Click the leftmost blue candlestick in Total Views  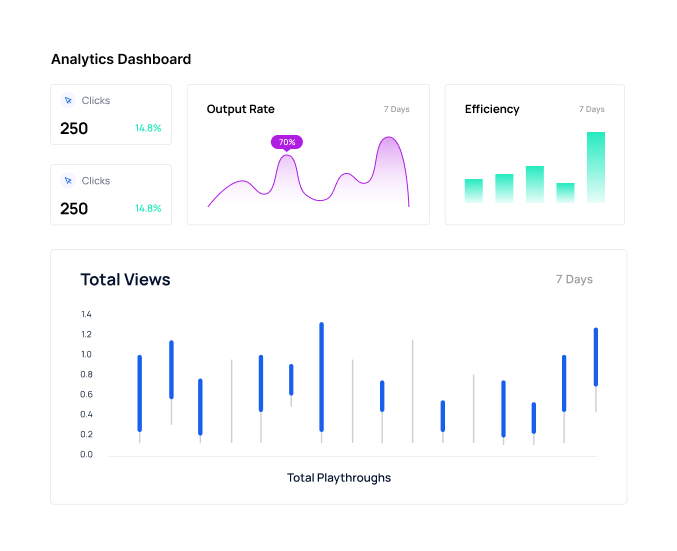click(x=139, y=393)
